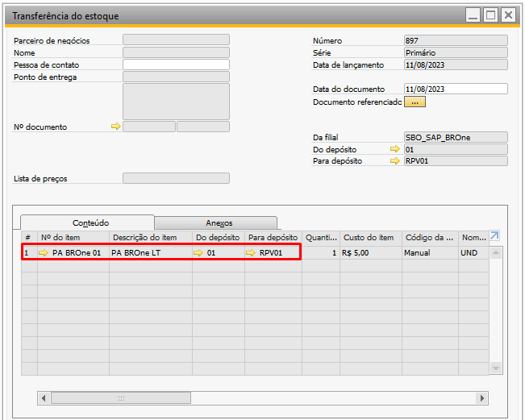525x420 pixels.
Task: Maximize the Transferência do estoque window
Action: (x=491, y=15)
